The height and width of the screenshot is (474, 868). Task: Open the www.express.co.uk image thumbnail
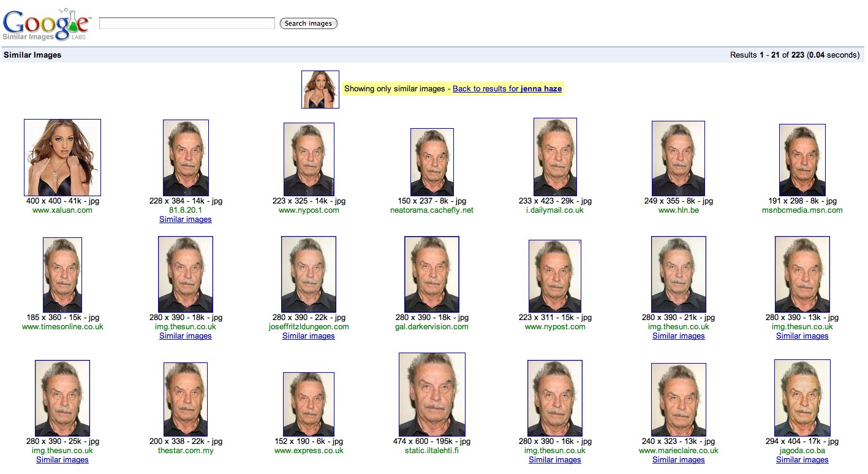click(x=309, y=404)
